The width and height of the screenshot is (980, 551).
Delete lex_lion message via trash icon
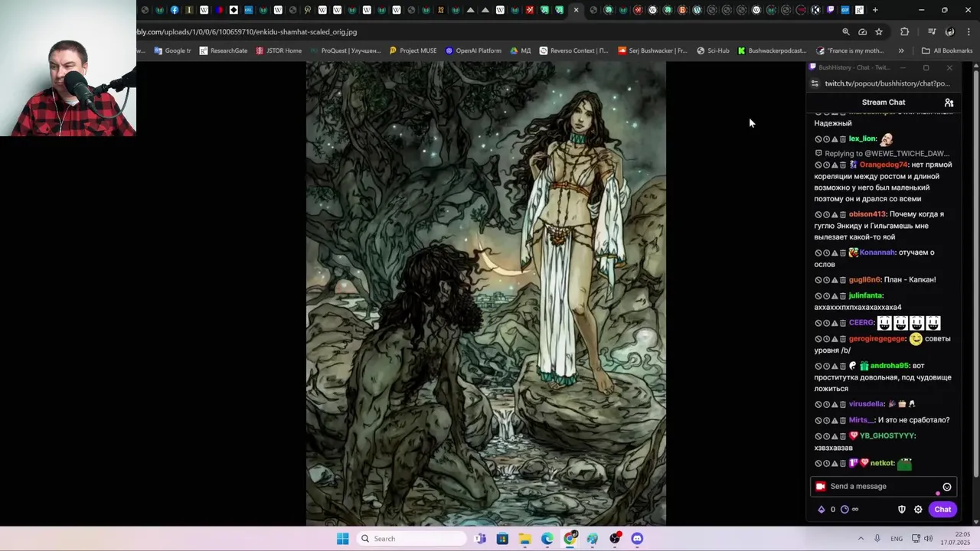pyautogui.click(x=843, y=139)
